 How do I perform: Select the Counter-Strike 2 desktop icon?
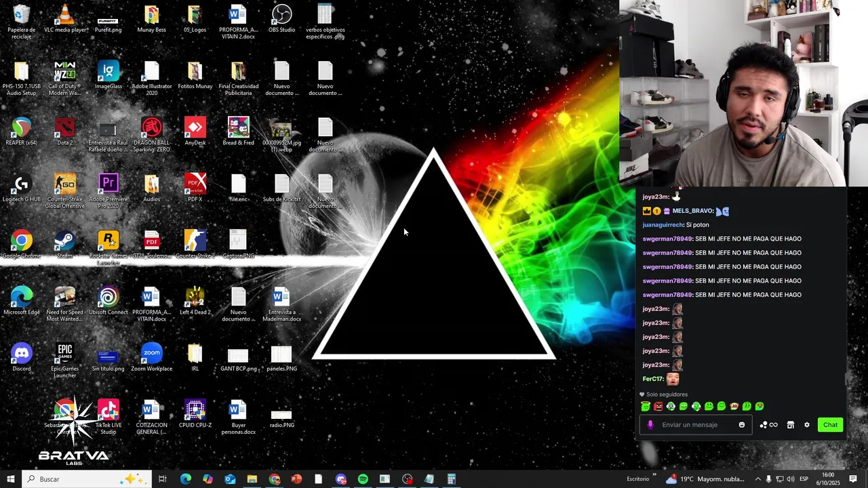[x=195, y=245]
